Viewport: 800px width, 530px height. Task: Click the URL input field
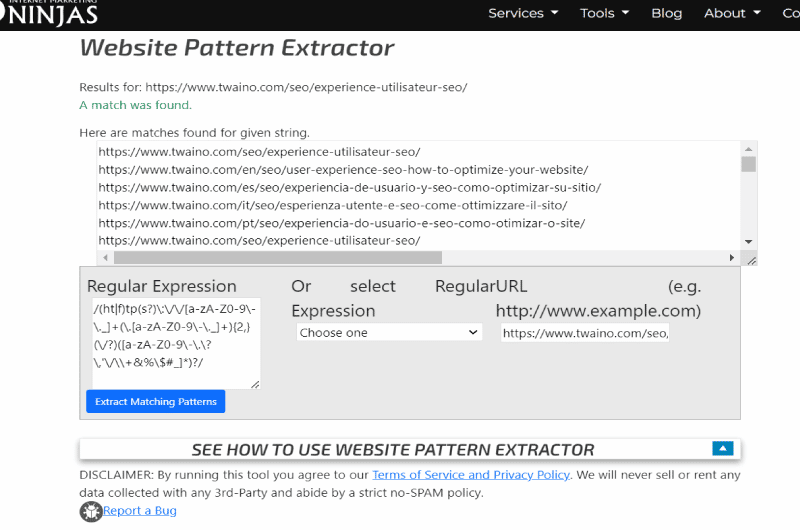[585, 333]
